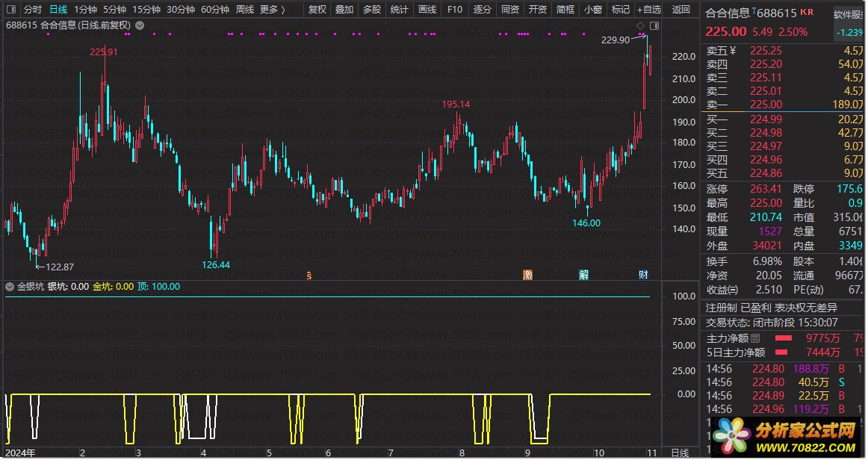This screenshot has height=460, width=868.
Task: Click the 涨停 value 263.41
Action: tap(766, 190)
